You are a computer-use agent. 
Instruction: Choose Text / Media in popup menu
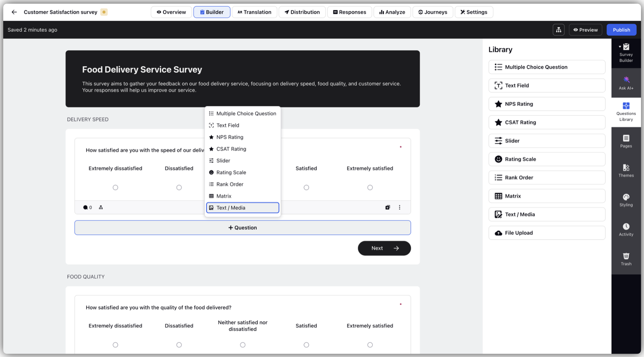242,208
